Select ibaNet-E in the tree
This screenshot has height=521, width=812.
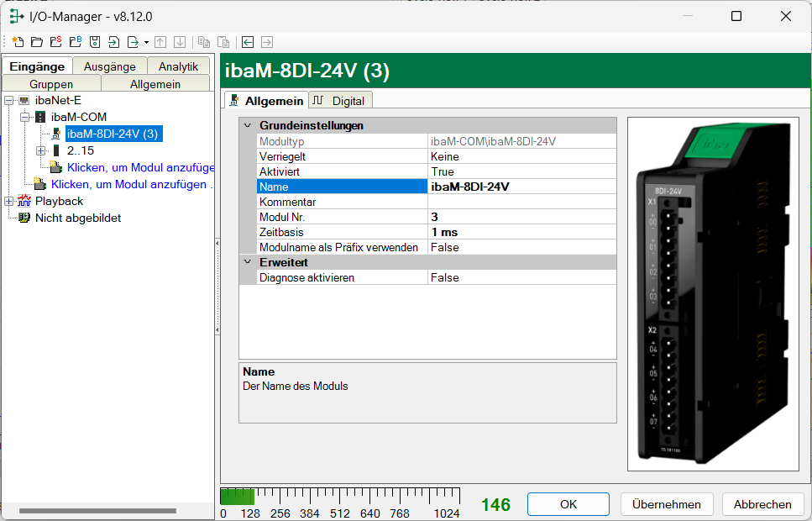[58, 100]
